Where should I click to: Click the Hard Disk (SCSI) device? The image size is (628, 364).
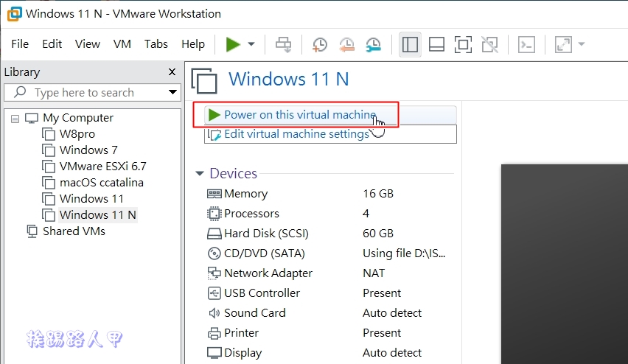point(330,234)
